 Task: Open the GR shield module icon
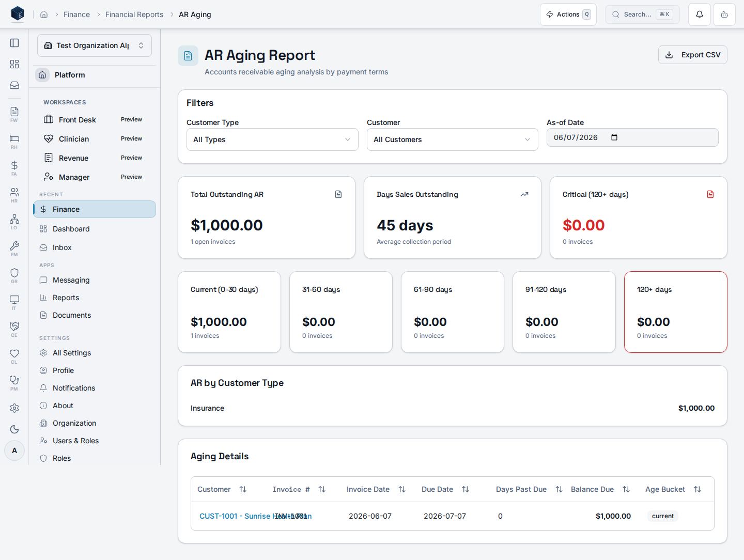click(14, 275)
